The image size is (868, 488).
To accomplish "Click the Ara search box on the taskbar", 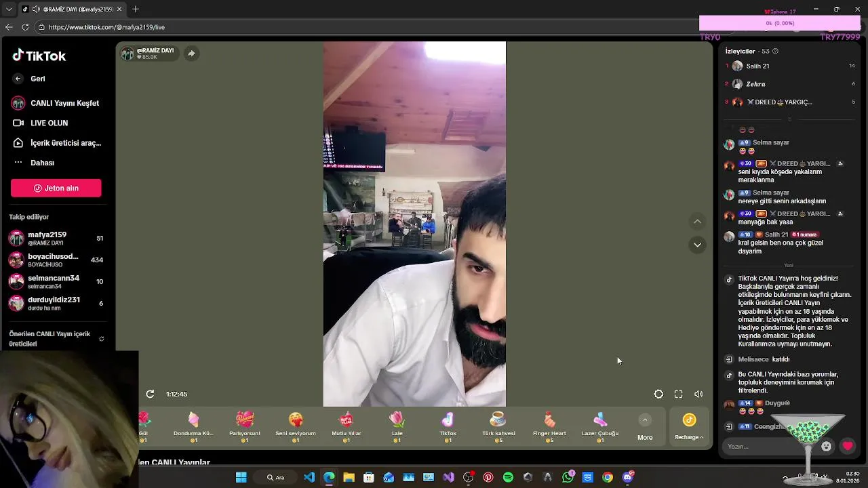I will (275, 477).
